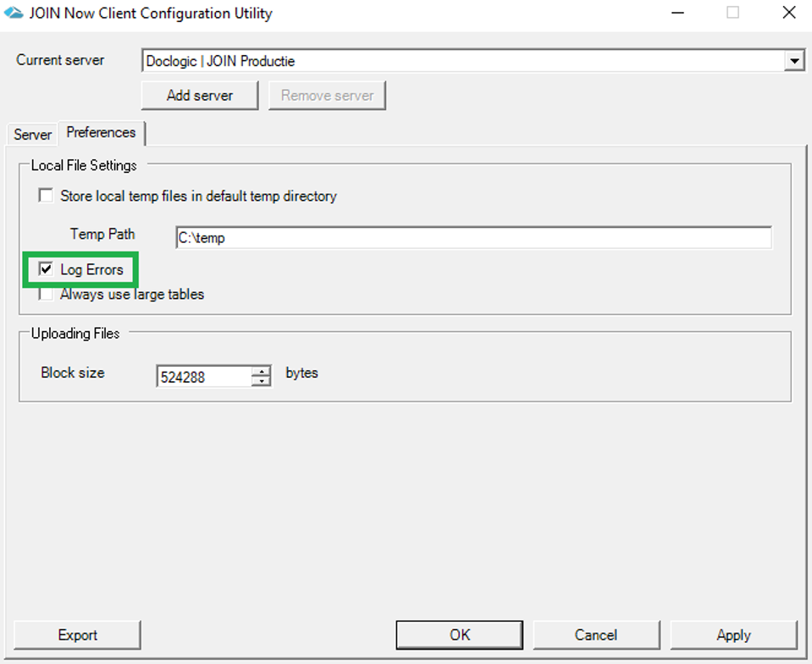The image size is (812, 664).
Task: Select the Preferences tab
Action: tap(101, 132)
